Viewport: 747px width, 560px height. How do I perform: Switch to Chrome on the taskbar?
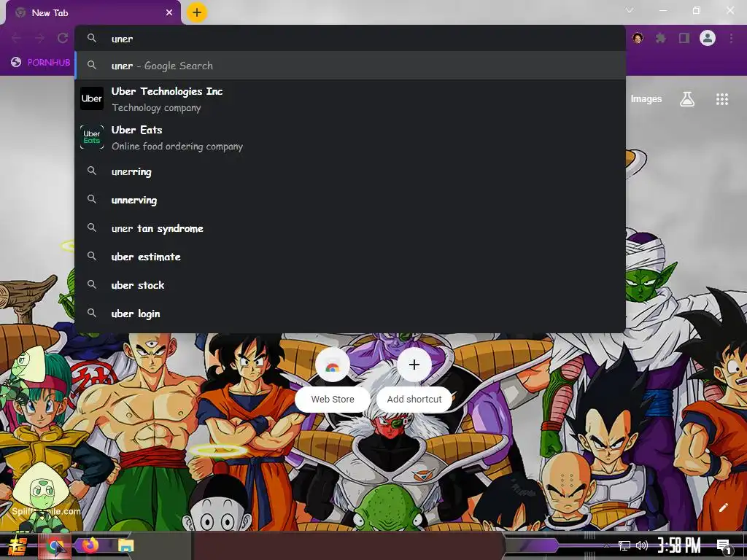[x=55, y=545]
